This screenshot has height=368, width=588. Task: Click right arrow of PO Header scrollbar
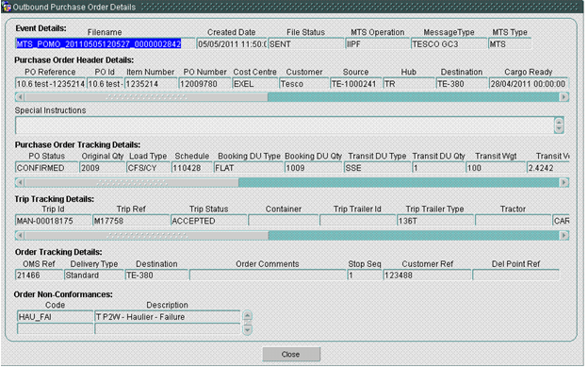tap(564, 97)
